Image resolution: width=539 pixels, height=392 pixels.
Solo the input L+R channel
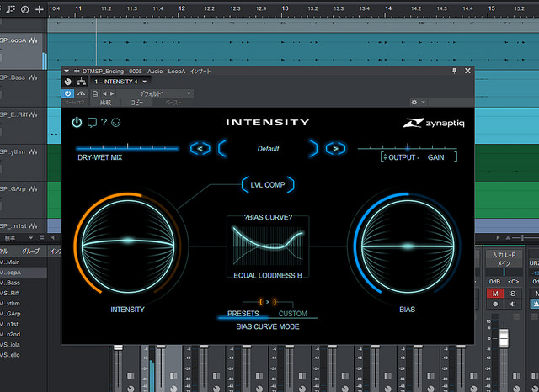point(513,294)
